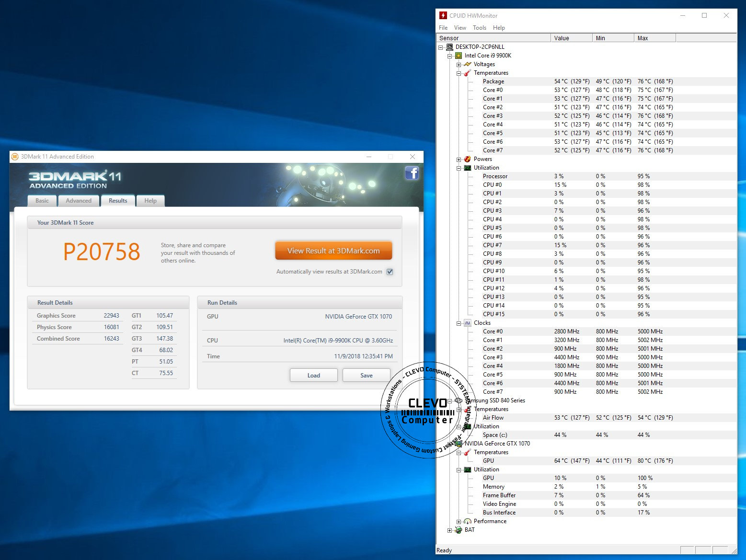
Task: Select the GPU Memory utilization row
Action: (609, 487)
